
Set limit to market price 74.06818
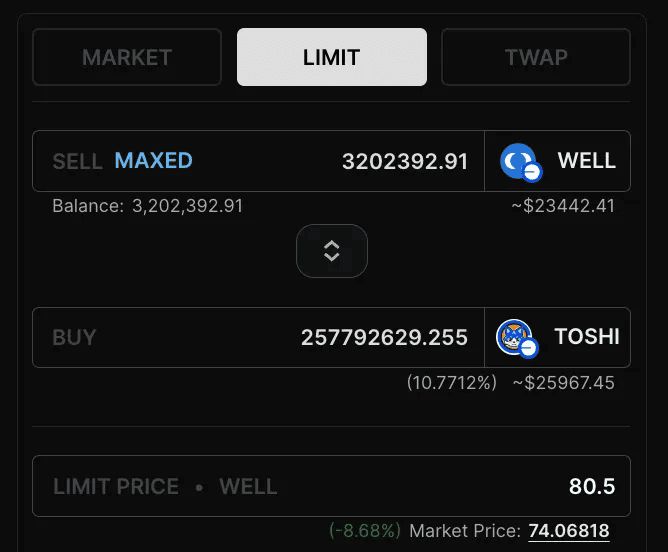point(568,531)
